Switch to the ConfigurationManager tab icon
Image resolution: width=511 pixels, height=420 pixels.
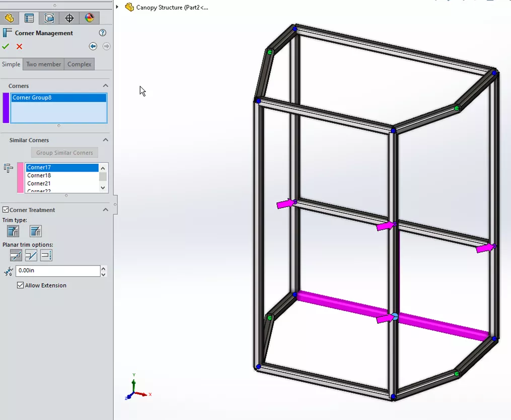pyautogui.click(x=49, y=19)
